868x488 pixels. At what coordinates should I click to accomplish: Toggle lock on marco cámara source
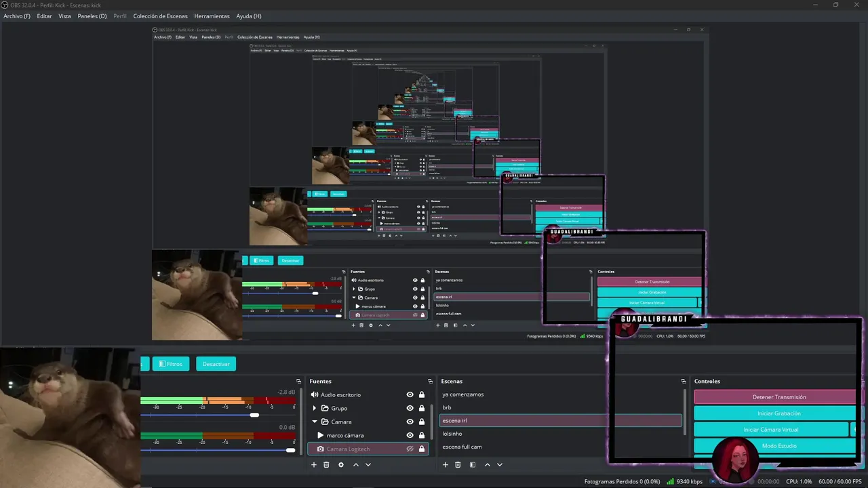pyautogui.click(x=422, y=435)
